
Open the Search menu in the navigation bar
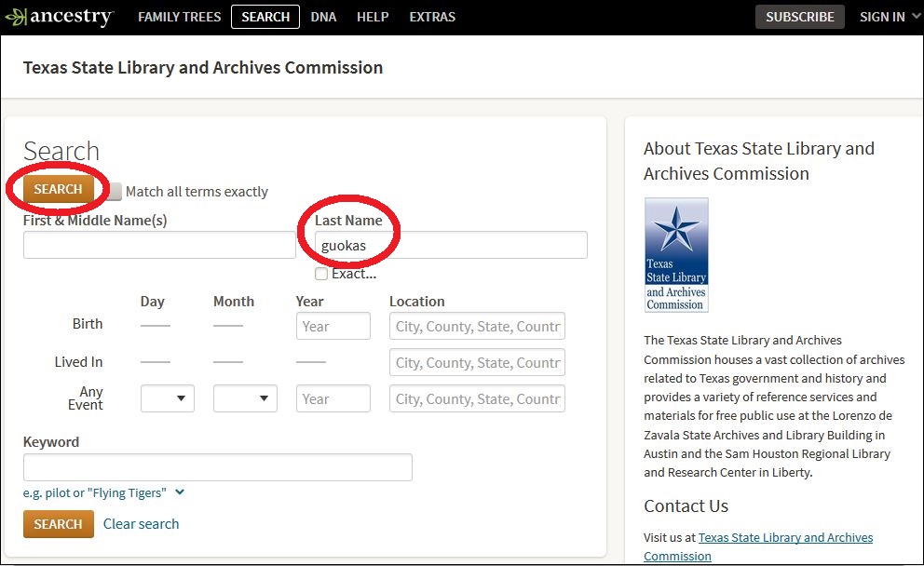point(265,17)
